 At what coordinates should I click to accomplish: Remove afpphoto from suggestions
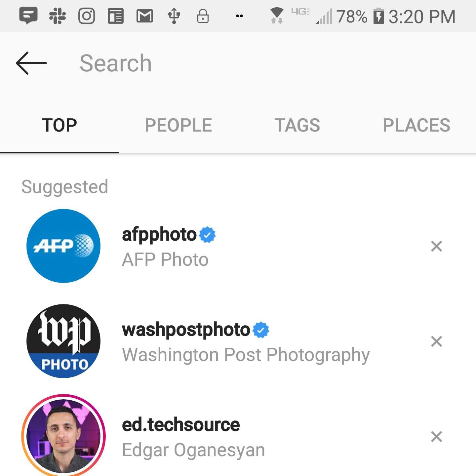pos(436,246)
